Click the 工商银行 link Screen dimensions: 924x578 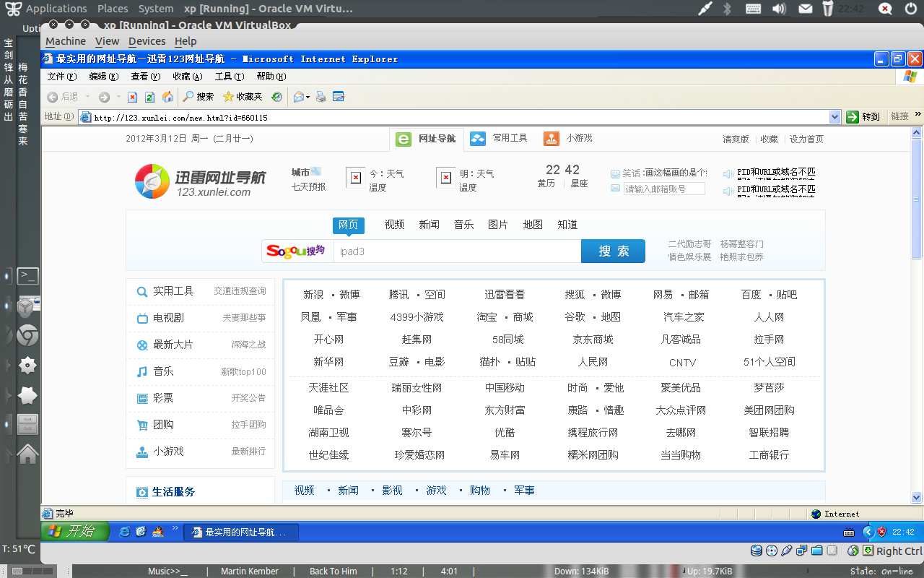769,455
